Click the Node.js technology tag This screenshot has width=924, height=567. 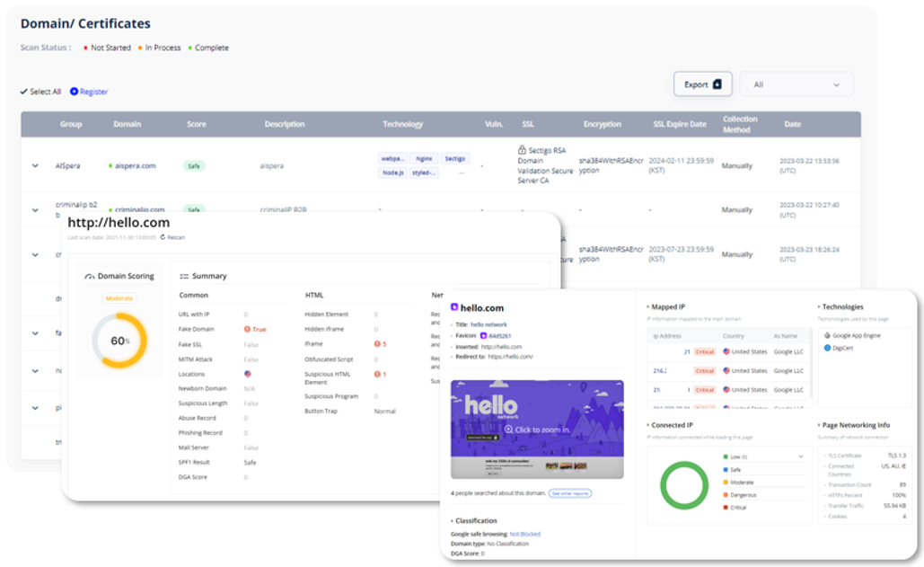pyautogui.click(x=392, y=173)
